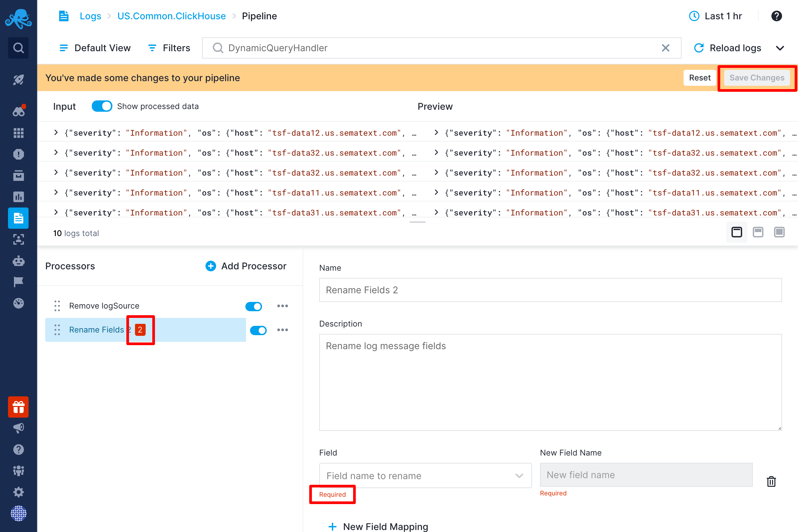798x532 pixels.
Task: Open the alerts exclamation icon in sidebar
Action: pos(18,154)
